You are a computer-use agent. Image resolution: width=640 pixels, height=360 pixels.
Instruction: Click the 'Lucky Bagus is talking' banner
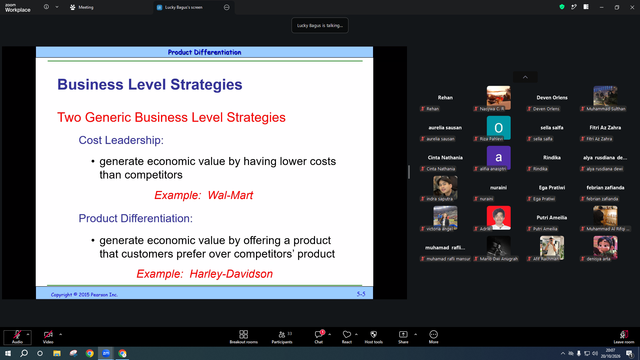320,25
